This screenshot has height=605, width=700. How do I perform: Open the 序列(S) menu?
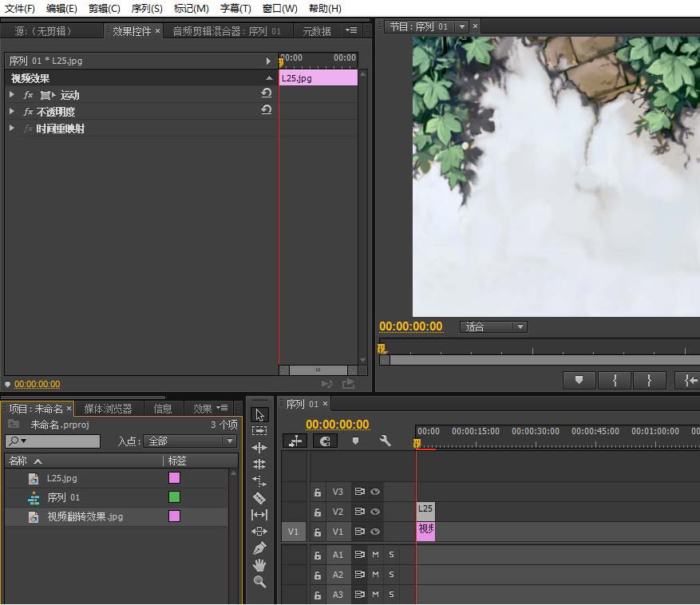[x=146, y=8]
